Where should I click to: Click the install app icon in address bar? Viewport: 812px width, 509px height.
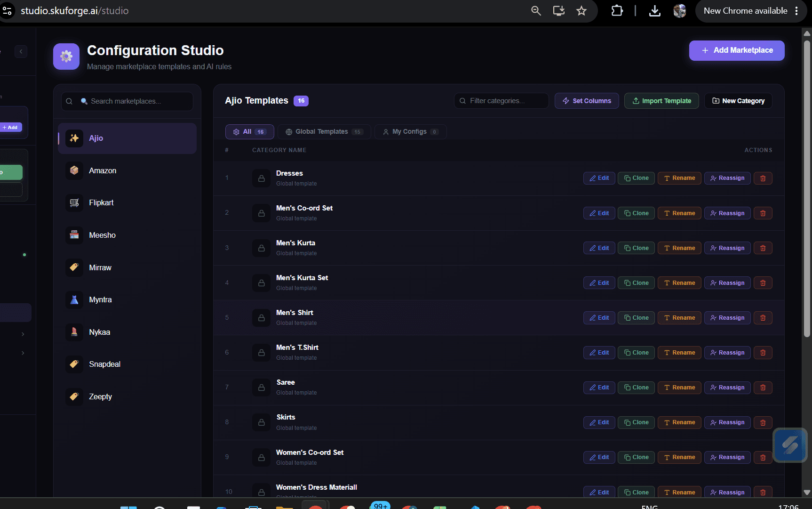pyautogui.click(x=559, y=11)
